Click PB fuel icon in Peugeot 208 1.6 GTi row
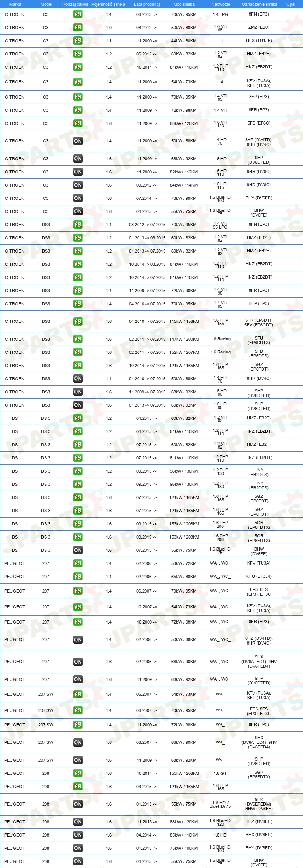The image size is (303, 868). 78,773
